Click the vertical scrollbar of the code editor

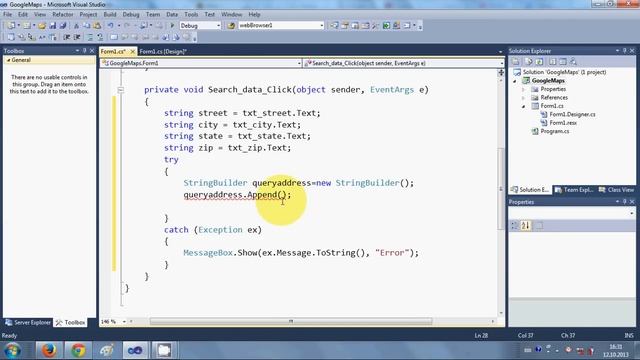coord(501,189)
